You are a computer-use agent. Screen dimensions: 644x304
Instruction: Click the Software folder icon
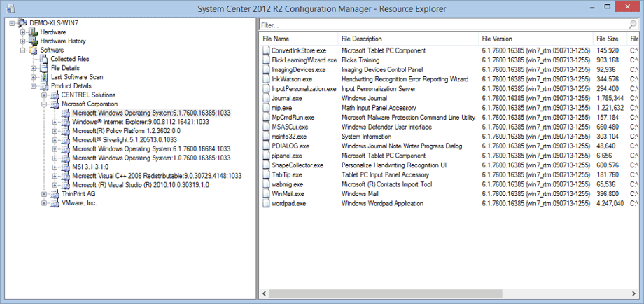pyautogui.click(x=34, y=50)
